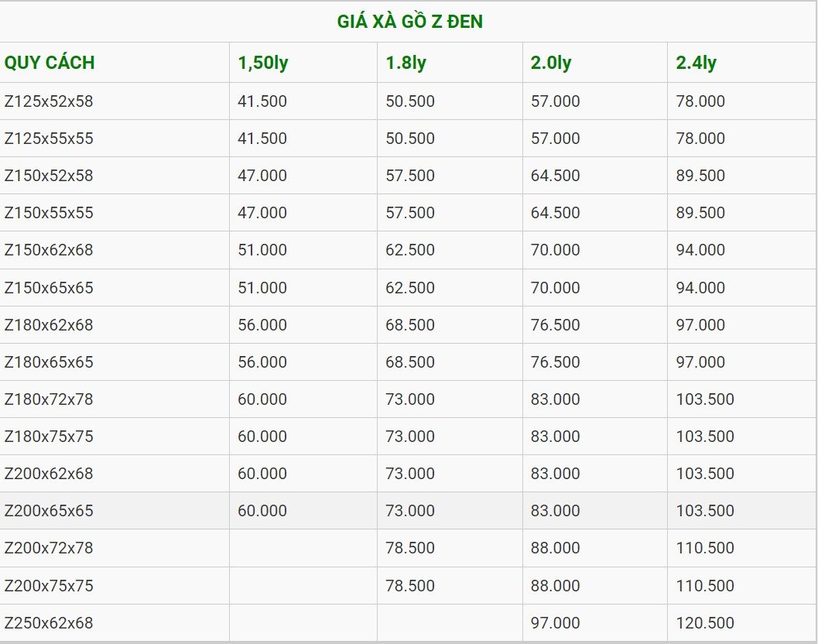Click the 1.8ly column header
818x644 pixels.
tap(406, 63)
